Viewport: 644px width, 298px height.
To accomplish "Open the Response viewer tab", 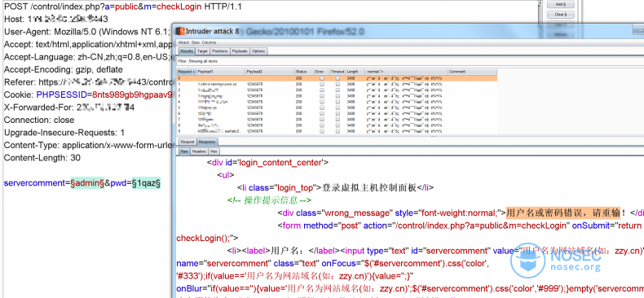I will point(207,142).
